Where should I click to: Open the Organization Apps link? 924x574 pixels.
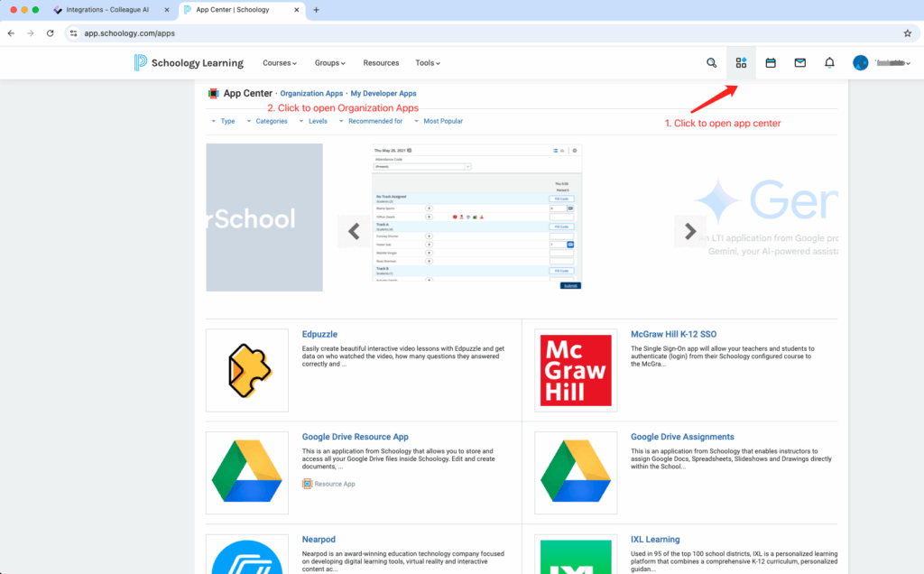click(x=311, y=94)
